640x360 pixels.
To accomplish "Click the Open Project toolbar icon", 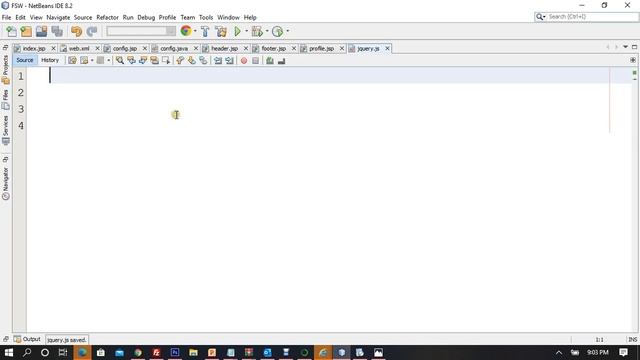I will [41, 31].
